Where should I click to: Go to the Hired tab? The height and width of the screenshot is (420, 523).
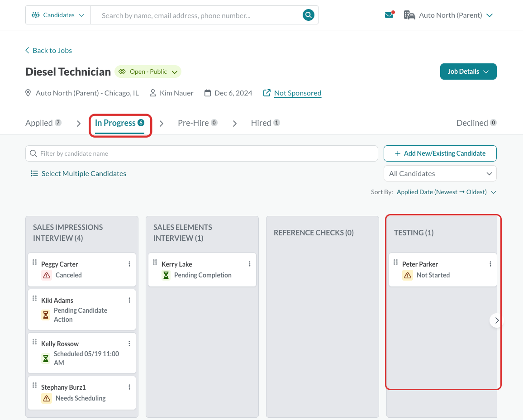click(266, 123)
